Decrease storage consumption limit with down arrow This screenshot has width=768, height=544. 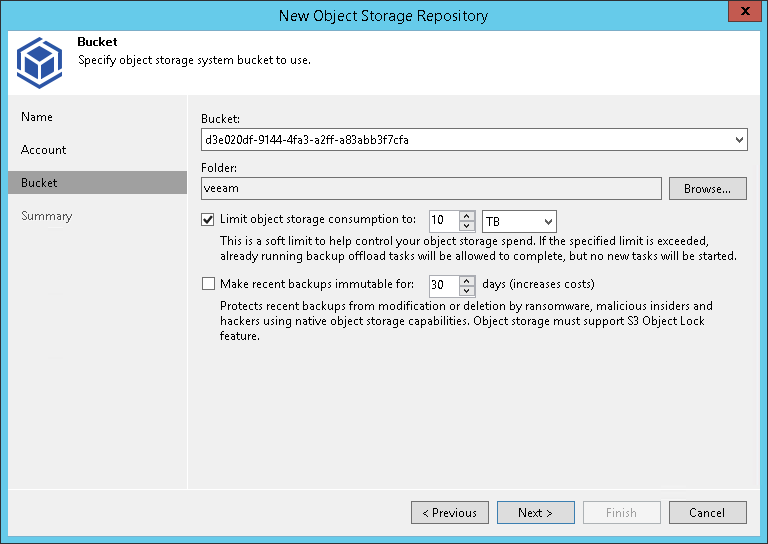click(x=466, y=226)
